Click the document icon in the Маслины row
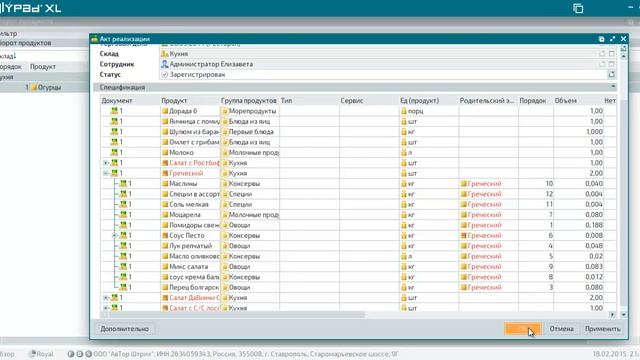640x360 pixels. point(123,183)
